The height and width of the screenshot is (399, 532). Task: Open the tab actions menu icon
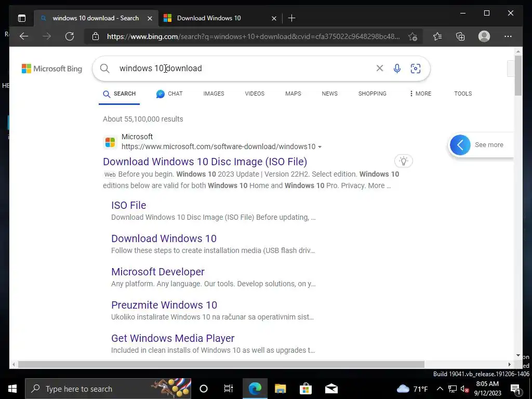click(22, 18)
